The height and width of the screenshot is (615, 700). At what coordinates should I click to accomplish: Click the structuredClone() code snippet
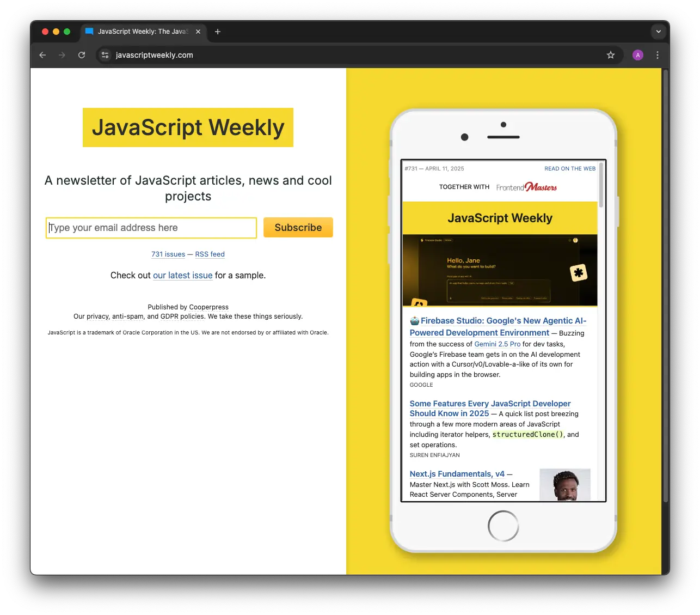point(528,435)
